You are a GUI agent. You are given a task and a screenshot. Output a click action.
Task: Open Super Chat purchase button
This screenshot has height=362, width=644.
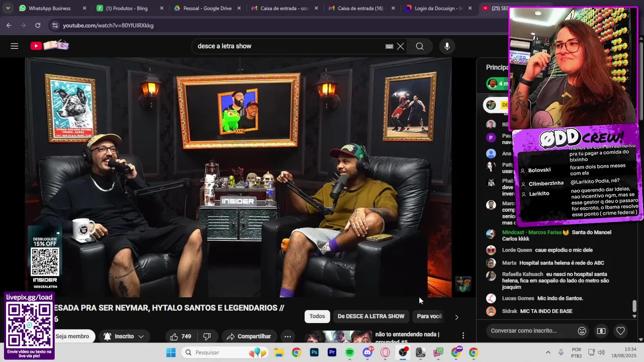point(601,331)
